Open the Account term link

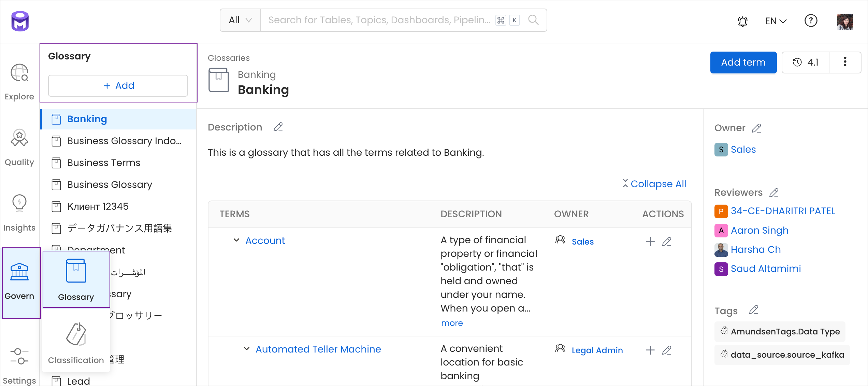point(265,240)
